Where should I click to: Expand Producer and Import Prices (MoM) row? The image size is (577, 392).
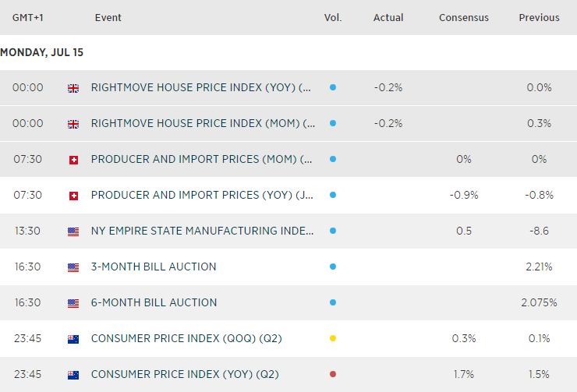pos(203,159)
